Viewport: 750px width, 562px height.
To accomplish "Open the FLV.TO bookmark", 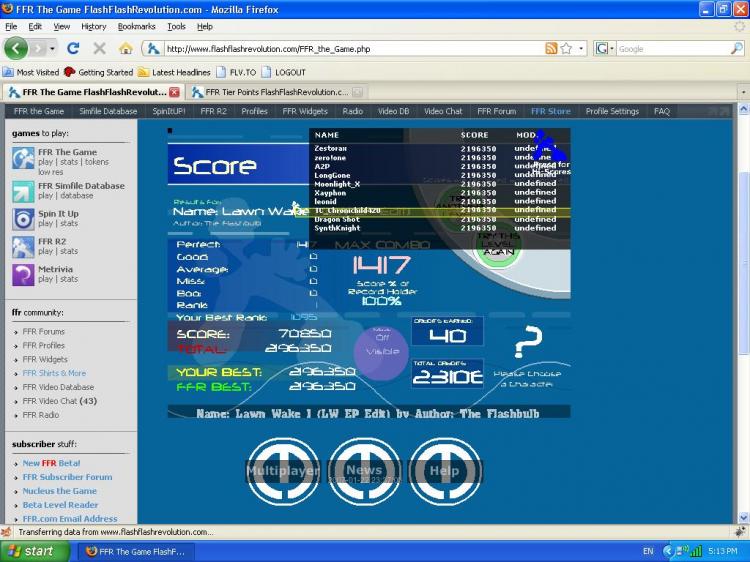I will tap(236, 72).
